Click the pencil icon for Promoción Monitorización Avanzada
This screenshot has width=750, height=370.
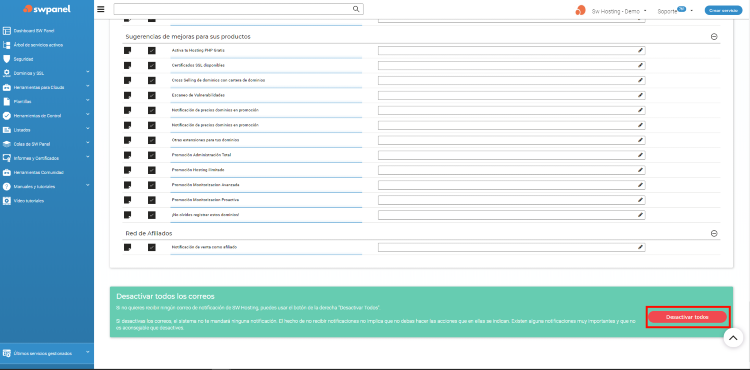pos(640,185)
